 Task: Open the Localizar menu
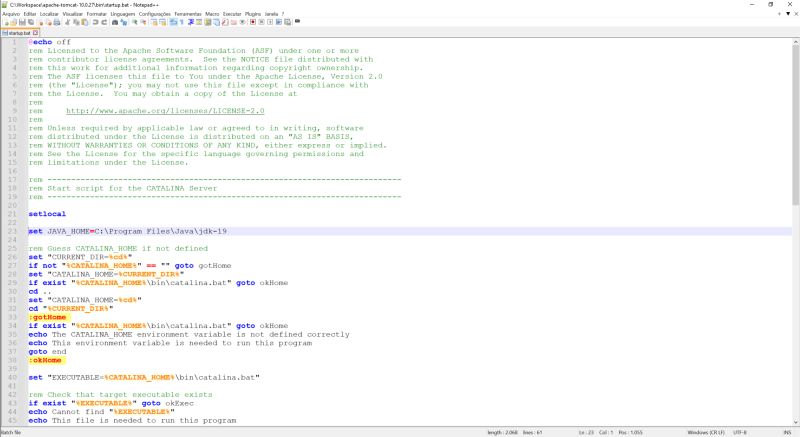[x=49, y=14]
